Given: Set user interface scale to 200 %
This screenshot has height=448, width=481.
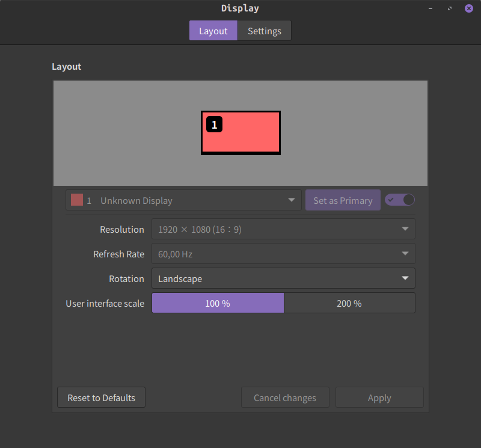Looking at the screenshot, I should click(349, 303).
